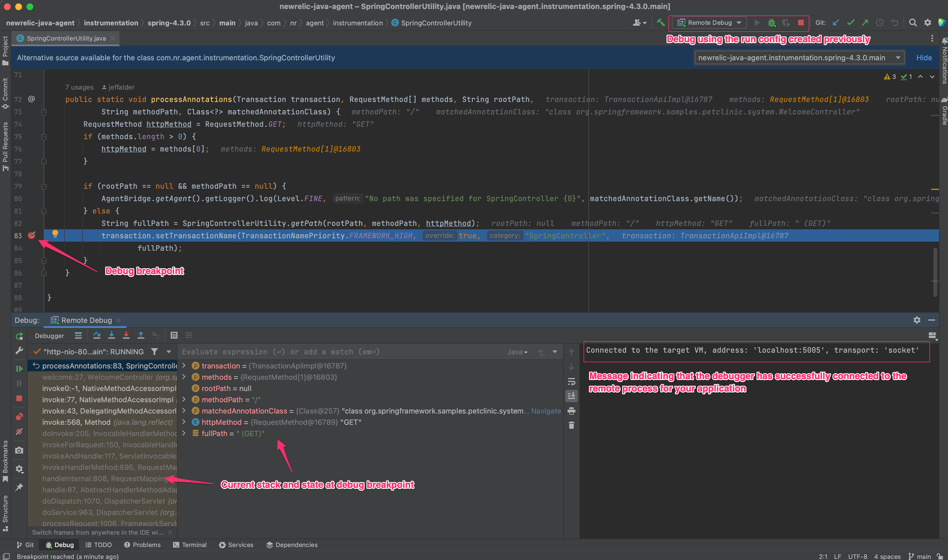Open the code-with-me user dropdown
This screenshot has height=560, width=948.
640,23
